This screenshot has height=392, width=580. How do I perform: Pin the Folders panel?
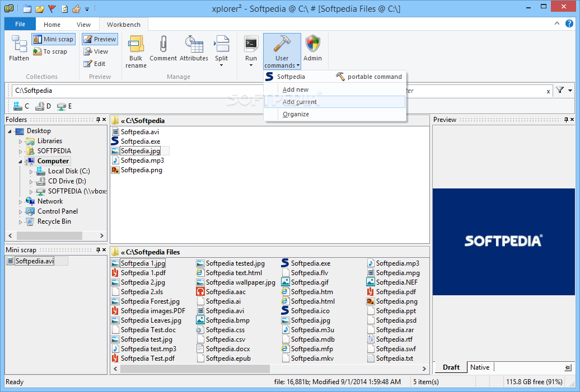coord(98,120)
